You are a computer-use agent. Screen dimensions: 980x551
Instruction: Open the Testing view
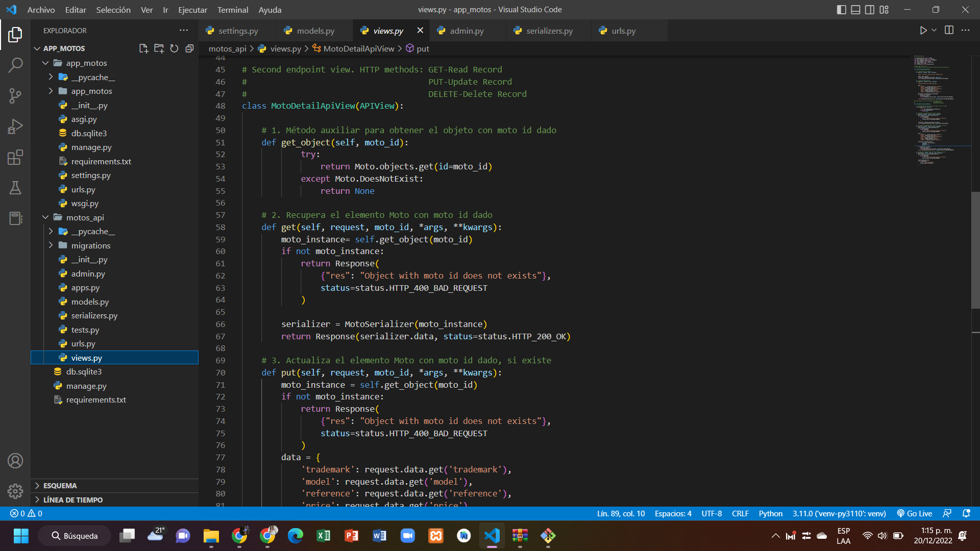15,188
